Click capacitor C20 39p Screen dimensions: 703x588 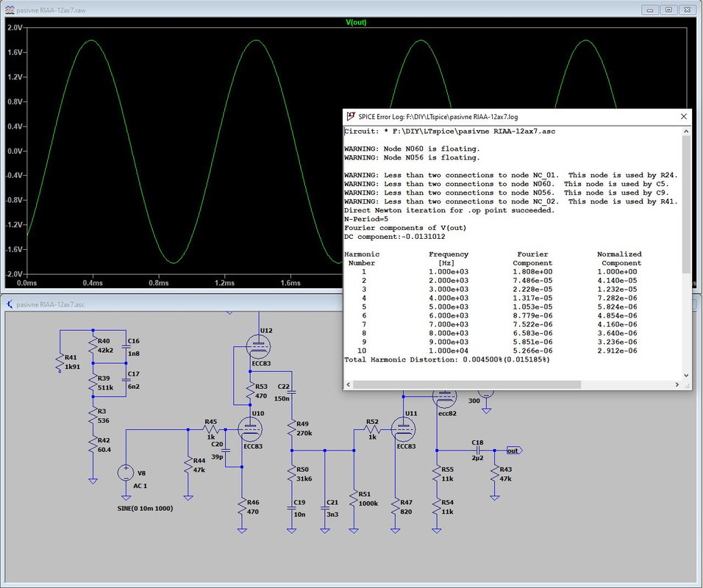tap(226, 451)
